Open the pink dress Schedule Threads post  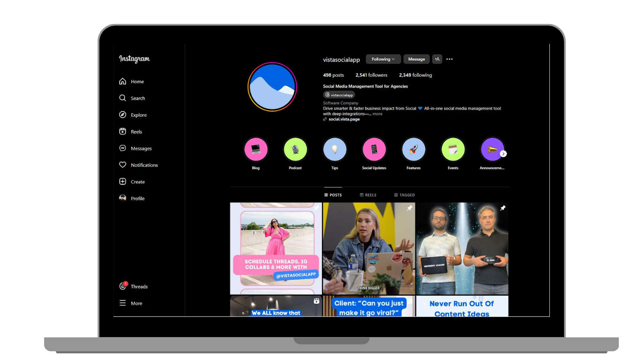click(276, 249)
